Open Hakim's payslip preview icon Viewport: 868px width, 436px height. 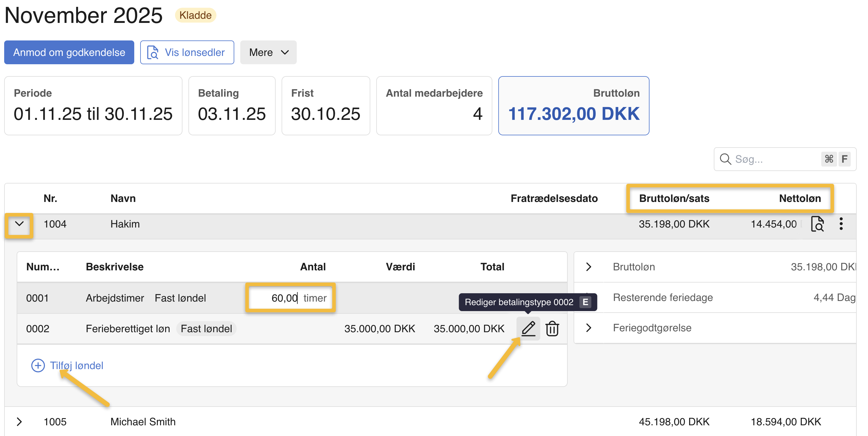pyautogui.click(x=817, y=224)
